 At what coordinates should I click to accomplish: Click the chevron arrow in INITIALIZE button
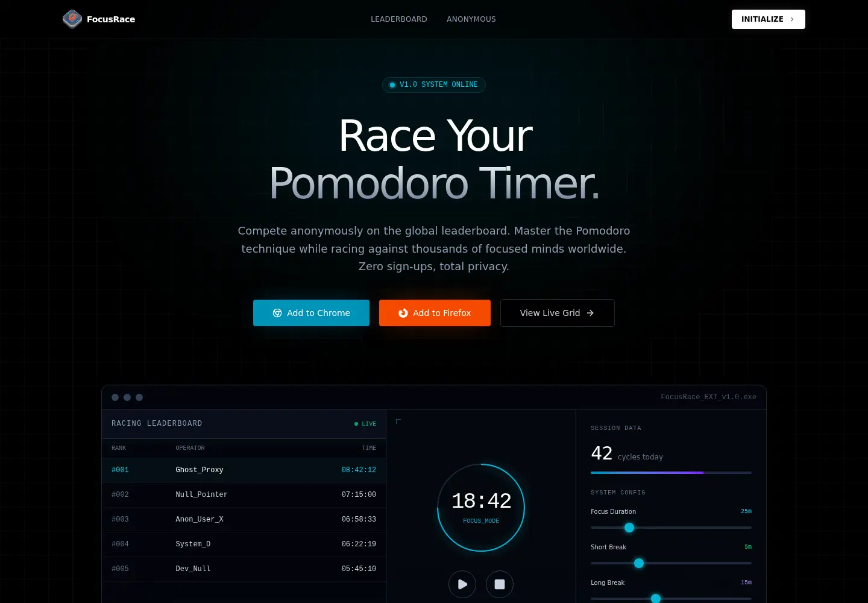[x=792, y=19]
